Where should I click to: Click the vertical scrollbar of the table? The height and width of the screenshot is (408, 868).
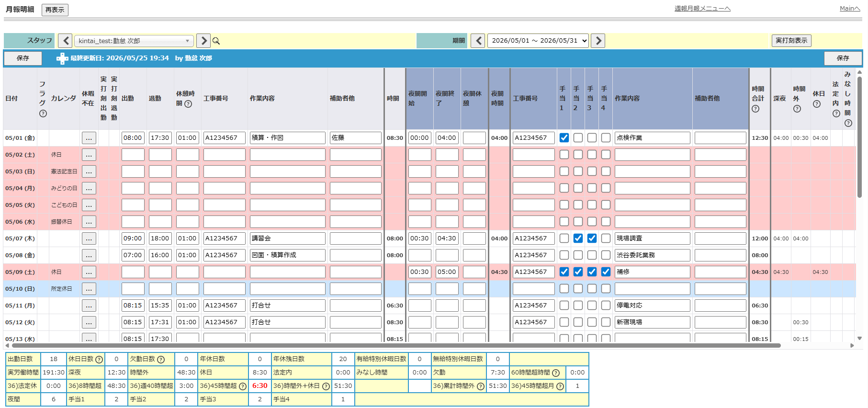pos(859,137)
